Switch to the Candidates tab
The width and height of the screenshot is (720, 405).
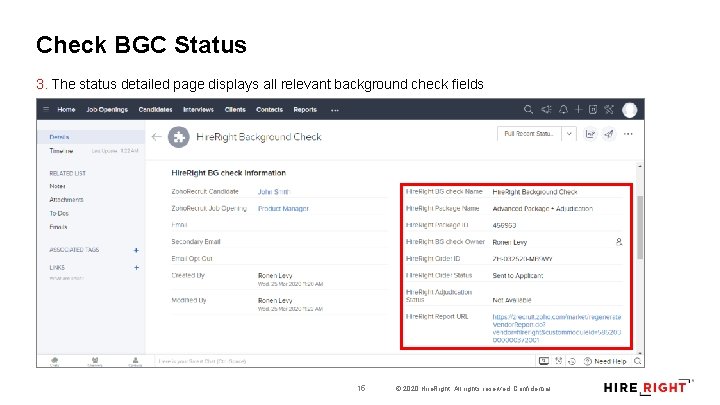click(155, 110)
